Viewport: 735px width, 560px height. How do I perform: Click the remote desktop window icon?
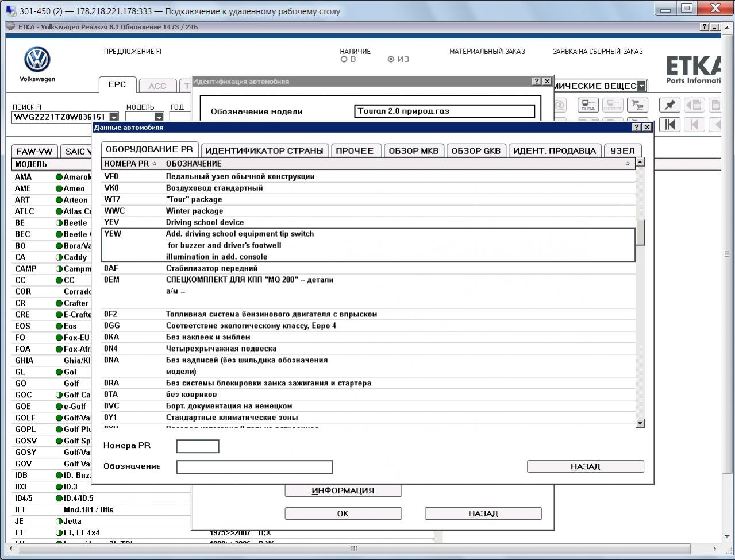[x=10, y=11]
